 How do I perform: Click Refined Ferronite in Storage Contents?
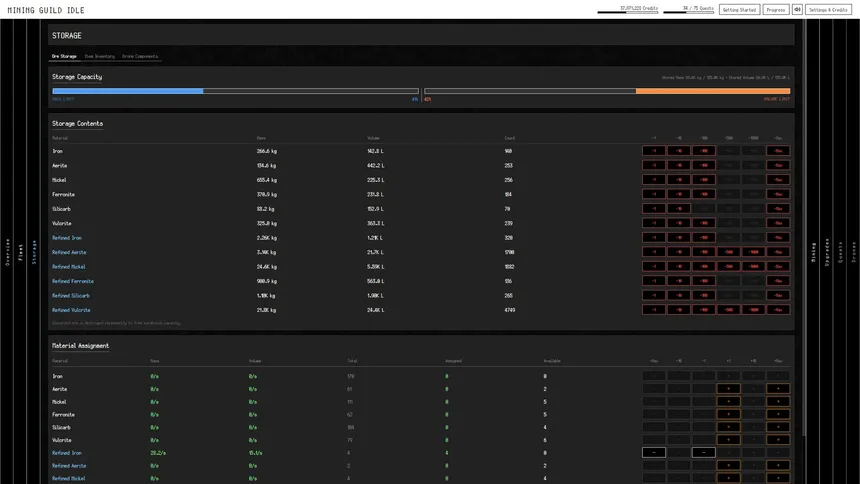click(72, 281)
